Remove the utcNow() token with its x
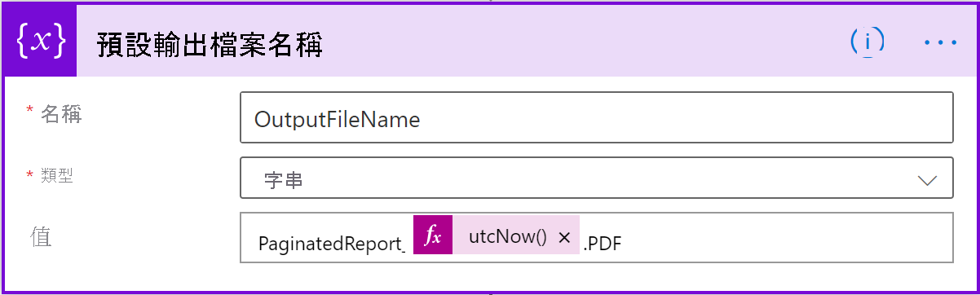Screen dimensions: 980x295 [x=564, y=237]
